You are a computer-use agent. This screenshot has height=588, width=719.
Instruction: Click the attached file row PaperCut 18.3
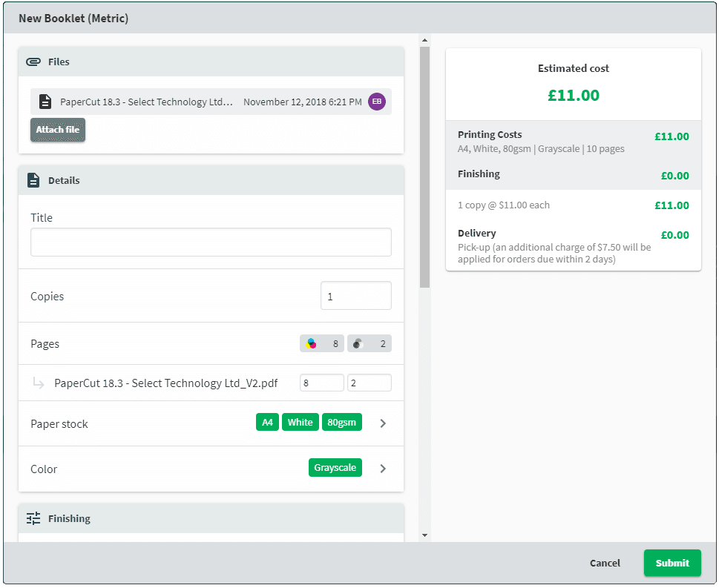(x=211, y=102)
